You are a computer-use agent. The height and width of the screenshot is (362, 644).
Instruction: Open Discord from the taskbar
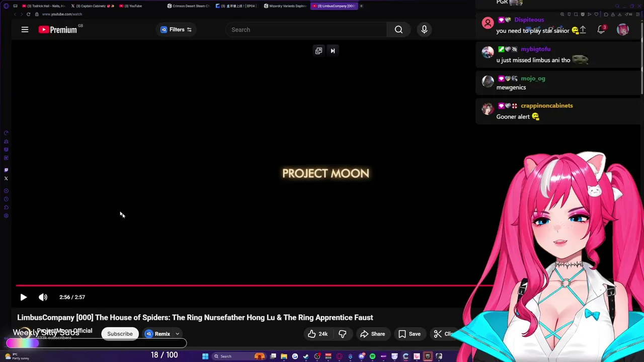pyautogui.click(x=362, y=356)
